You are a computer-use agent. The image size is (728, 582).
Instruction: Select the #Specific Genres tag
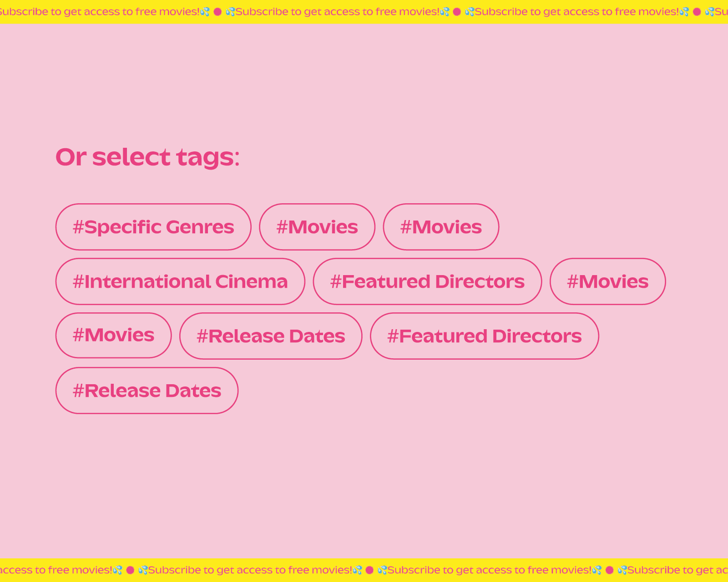click(153, 227)
